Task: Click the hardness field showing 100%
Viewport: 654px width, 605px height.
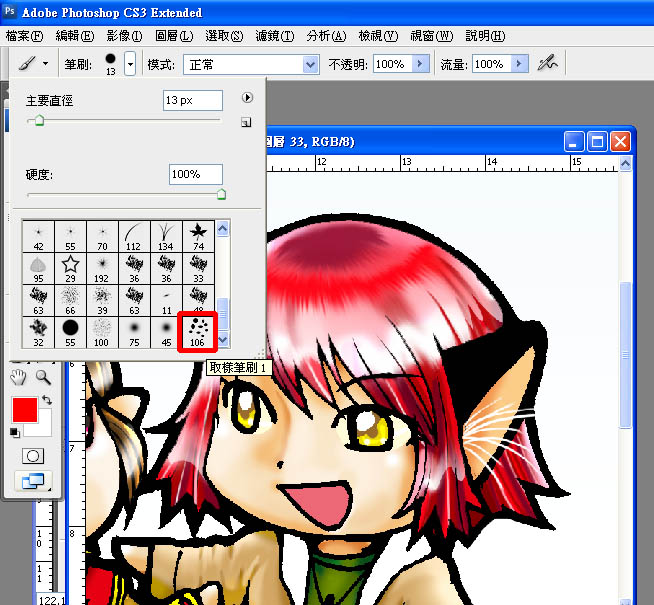Action: click(196, 174)
